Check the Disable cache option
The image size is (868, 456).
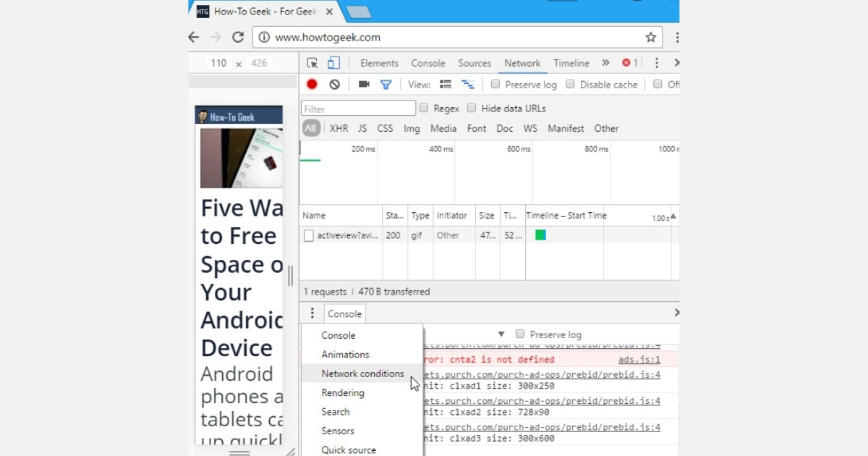tap(571, 84)
